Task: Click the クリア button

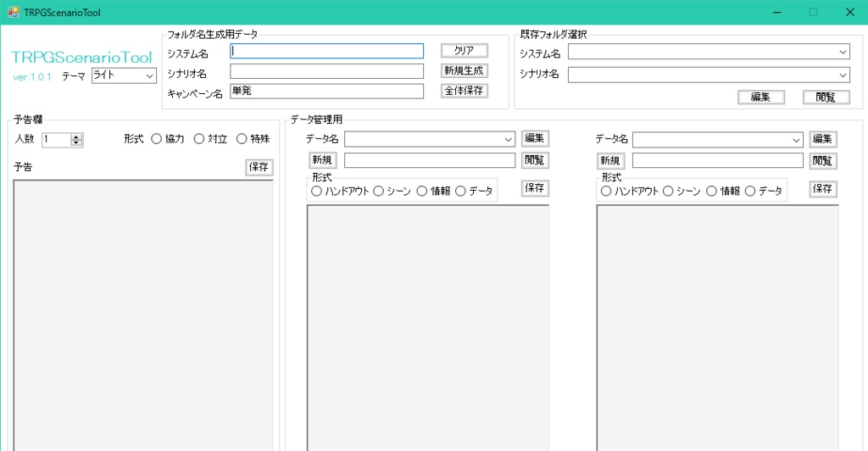Action: pyautogui.click(x=465, y=50)
